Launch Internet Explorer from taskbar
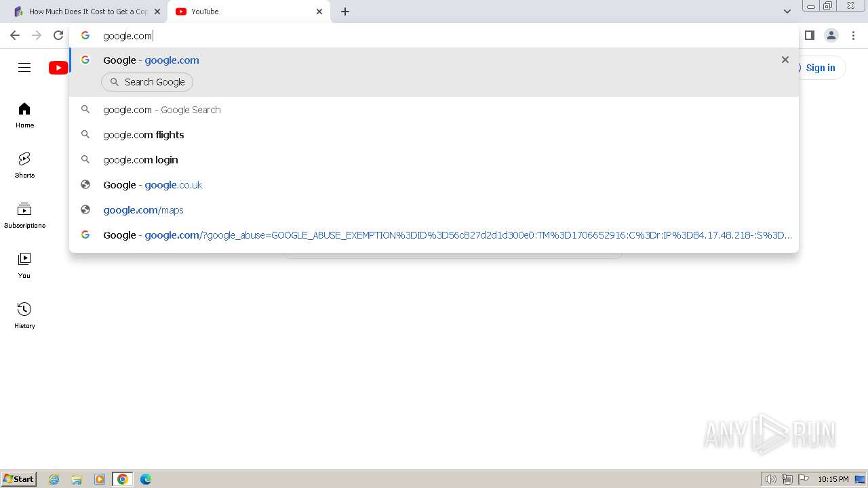 tap(54, 479)
